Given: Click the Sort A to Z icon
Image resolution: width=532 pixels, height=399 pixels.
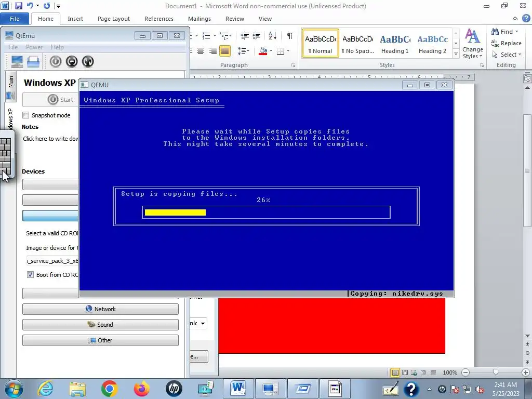Looking at the screenshot, I should [x=272, y=36].
